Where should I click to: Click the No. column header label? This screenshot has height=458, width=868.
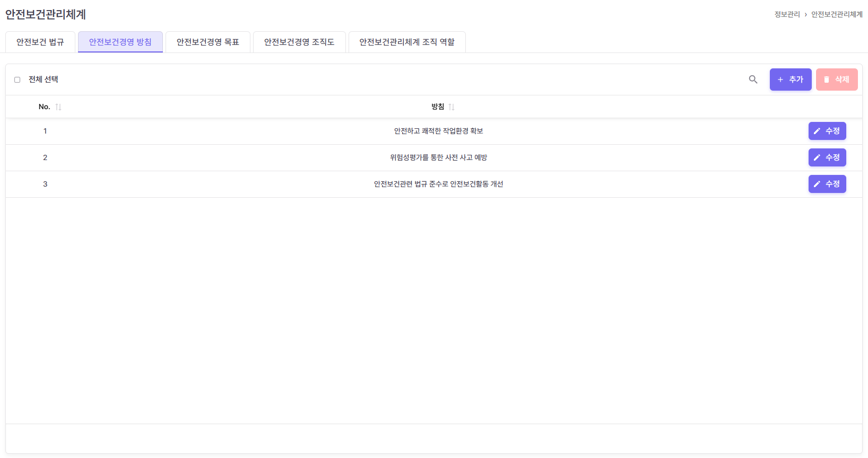click(x=45, y=107)
